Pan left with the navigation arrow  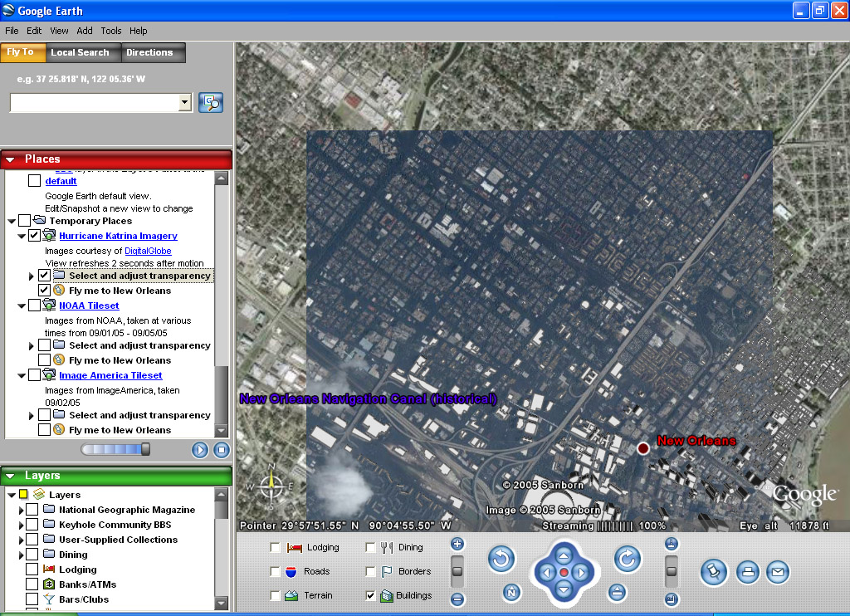click(x=546, y=573)
